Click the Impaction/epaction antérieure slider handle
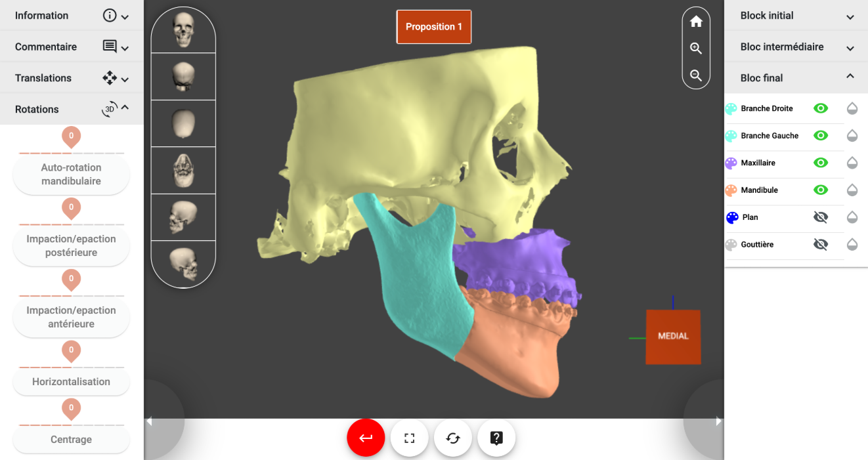 tap(71, 280)
